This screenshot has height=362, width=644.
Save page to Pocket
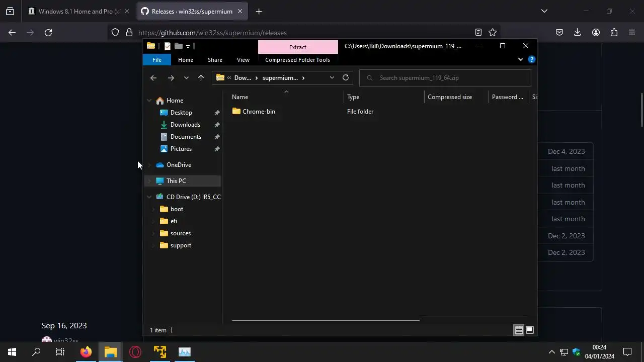click(x=559, y=33)
